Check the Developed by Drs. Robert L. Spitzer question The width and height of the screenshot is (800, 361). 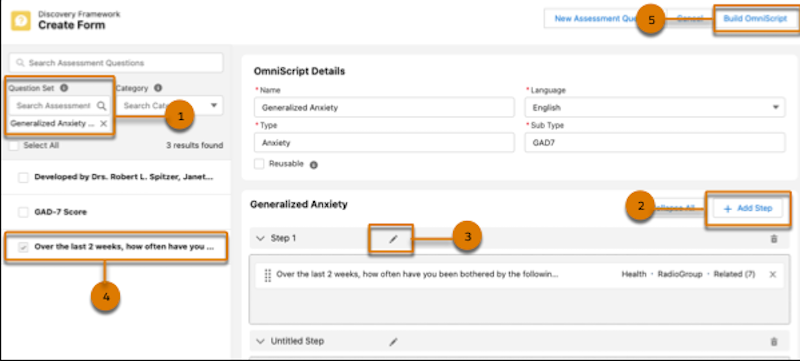[23, 177]
